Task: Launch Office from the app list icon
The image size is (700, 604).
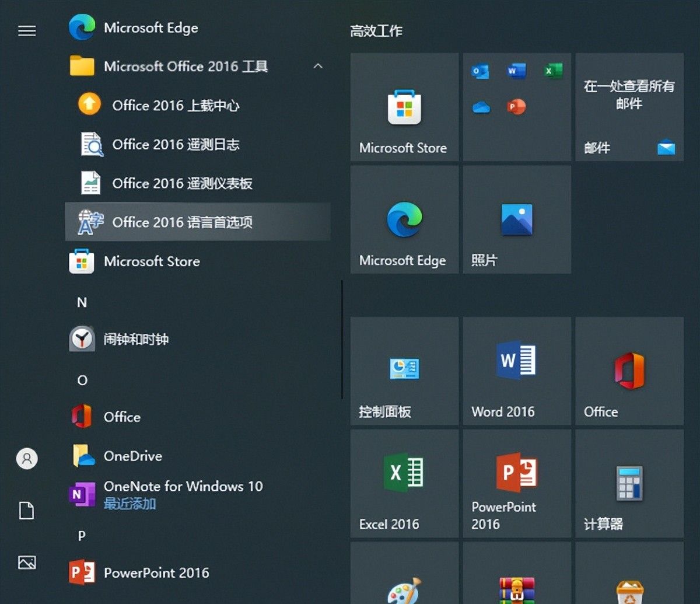Action: 82,417
